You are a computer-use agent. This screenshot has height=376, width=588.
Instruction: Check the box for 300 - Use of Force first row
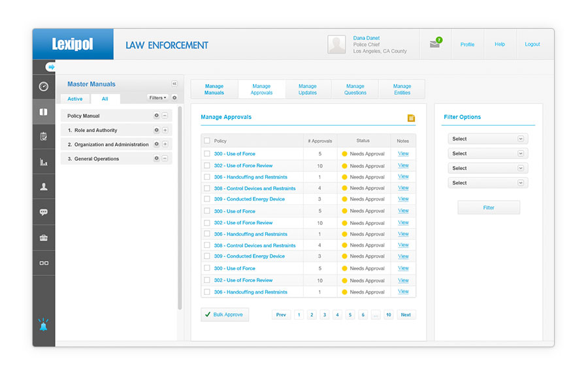pyautogui.click(x=206, y=154)
